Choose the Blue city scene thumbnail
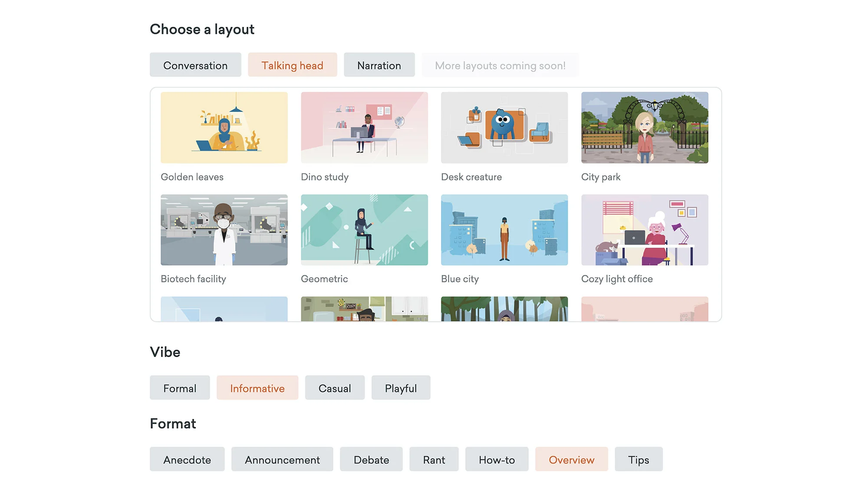The image size is (868, 488). 504,230
